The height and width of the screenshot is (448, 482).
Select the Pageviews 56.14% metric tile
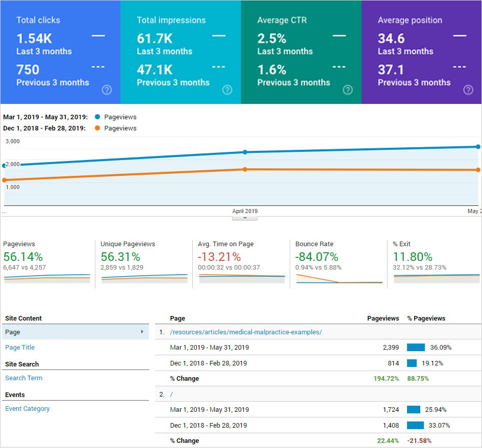click(x=47, y=264)
